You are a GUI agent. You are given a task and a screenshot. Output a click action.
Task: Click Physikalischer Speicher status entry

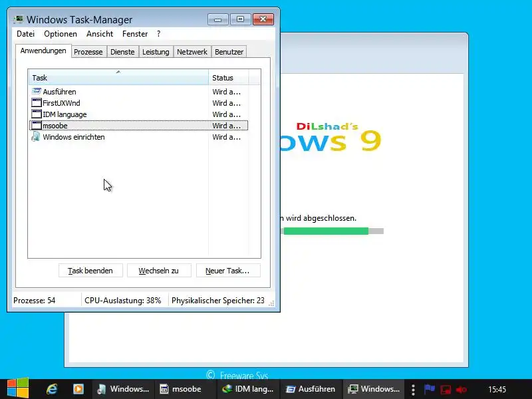pos(218,301)
